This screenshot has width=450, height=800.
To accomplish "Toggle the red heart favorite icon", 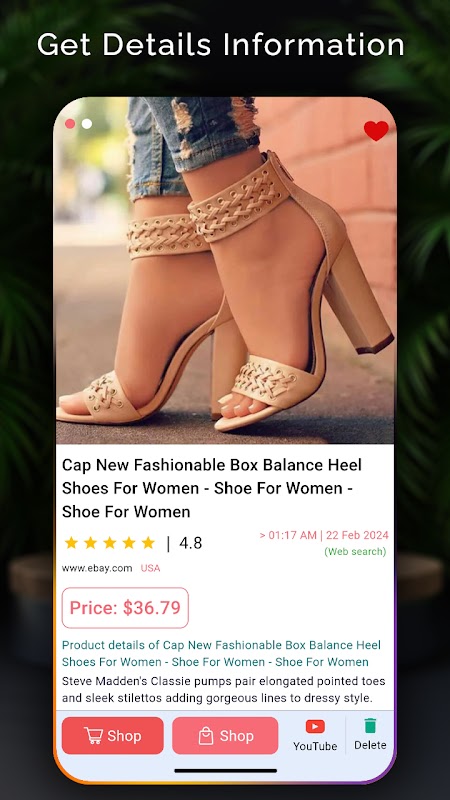I will click(376, 131).
